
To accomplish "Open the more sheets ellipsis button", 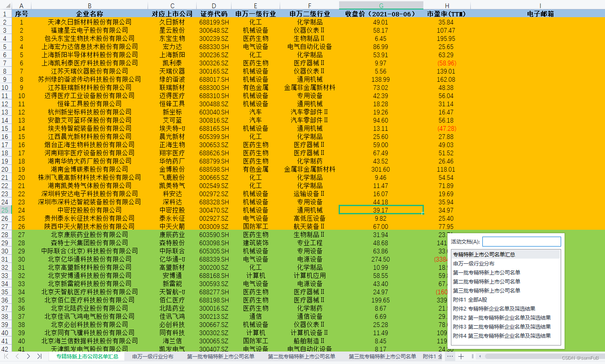I will pos(450,356).
